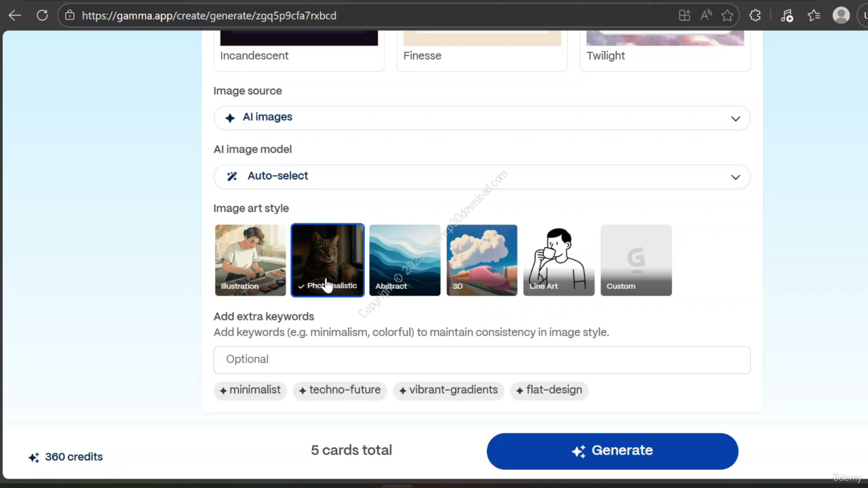Click the browser back arrow
Image resolution: width=868 pixels, height=488 pixels.
15,16
